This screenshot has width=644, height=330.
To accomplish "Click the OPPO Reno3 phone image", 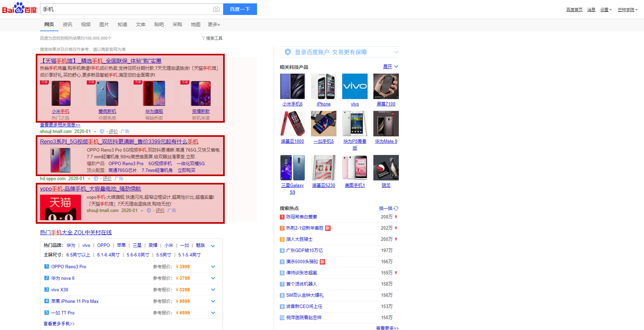I will coord(61,160).
